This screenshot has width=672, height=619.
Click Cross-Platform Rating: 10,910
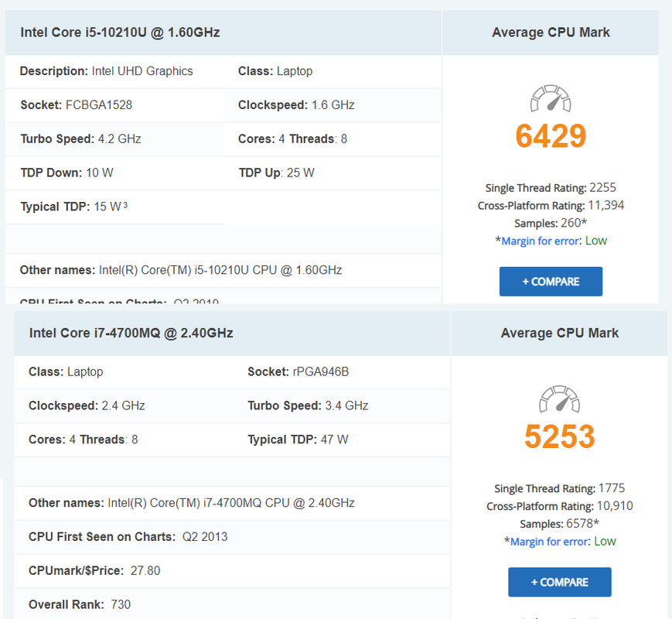559,506
